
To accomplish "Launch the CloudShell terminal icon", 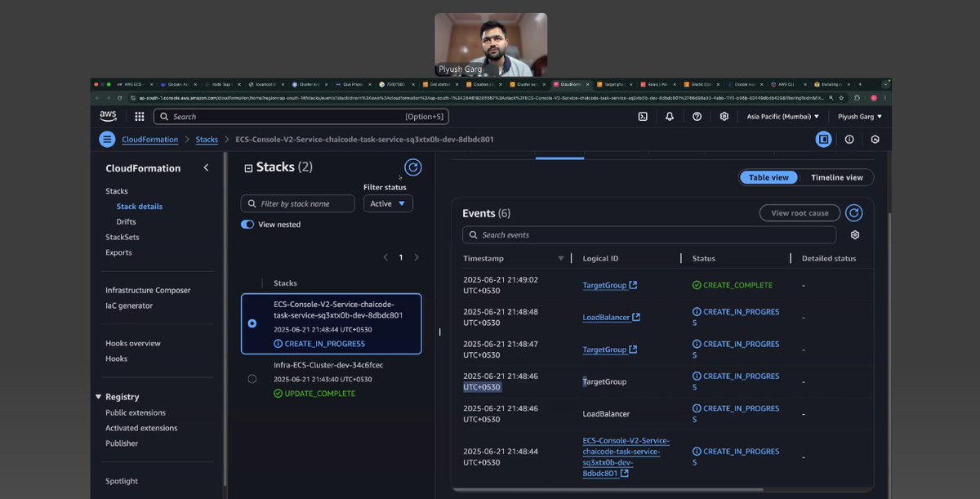I will pyautogui.click(x=643, y=117).
